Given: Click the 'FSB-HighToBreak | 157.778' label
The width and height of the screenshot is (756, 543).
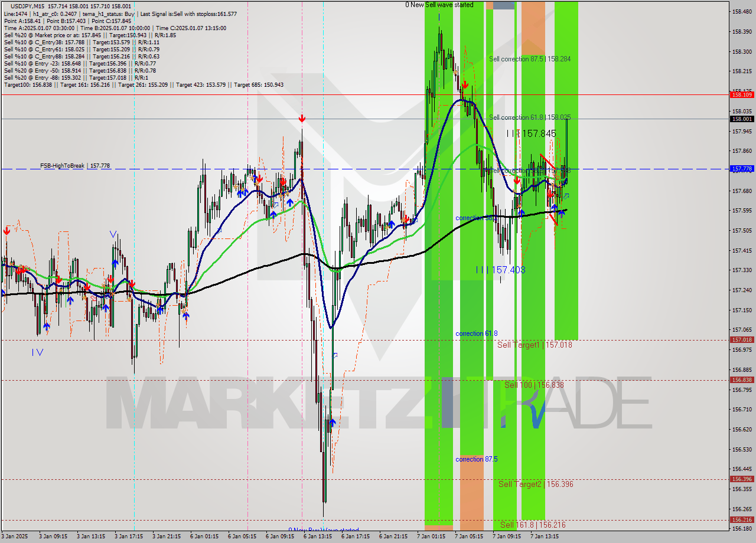Looking at the screenshot, I should pyautogui.click(x=75, y=166).
